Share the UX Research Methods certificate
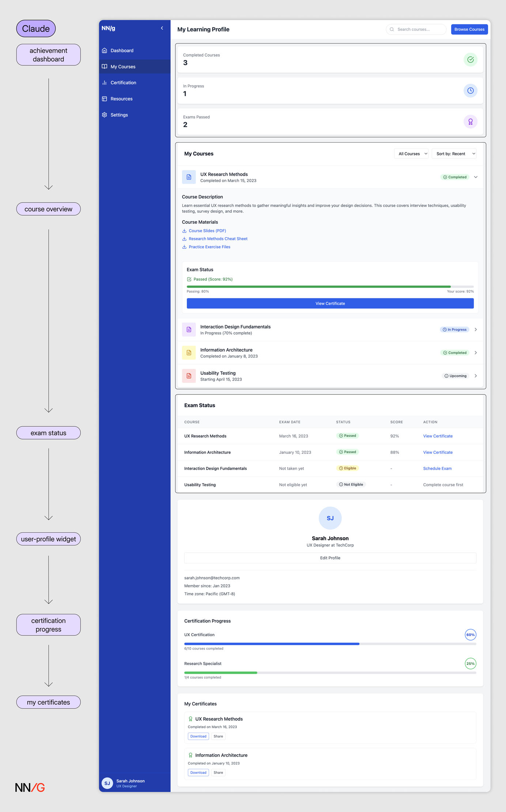This screenshot has width=506, height=812. (x=218, y=736)
